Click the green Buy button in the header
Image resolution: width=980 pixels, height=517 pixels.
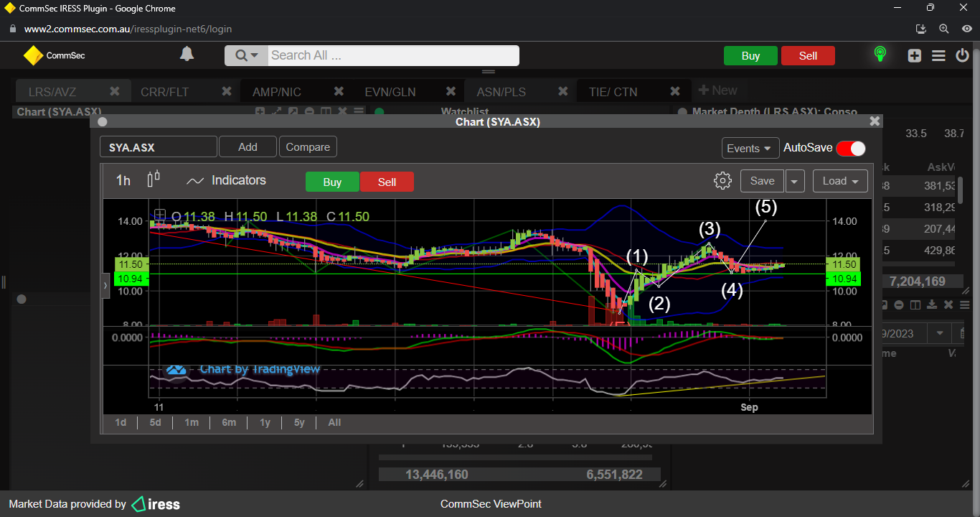(x=750, y=56)
